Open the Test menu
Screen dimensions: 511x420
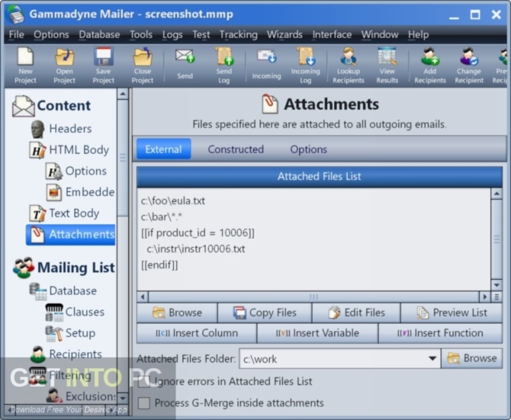point(201,35)
